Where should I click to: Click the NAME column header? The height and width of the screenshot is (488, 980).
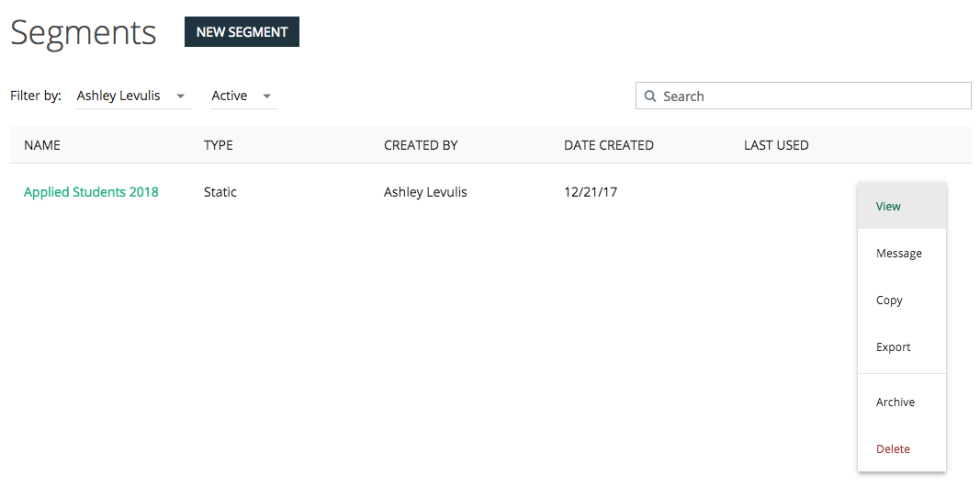(x=42, y=145)
